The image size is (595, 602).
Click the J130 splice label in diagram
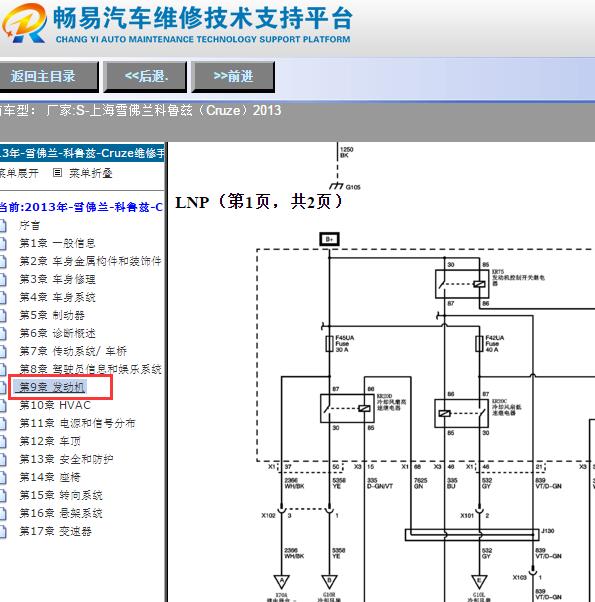coord(547,531)
